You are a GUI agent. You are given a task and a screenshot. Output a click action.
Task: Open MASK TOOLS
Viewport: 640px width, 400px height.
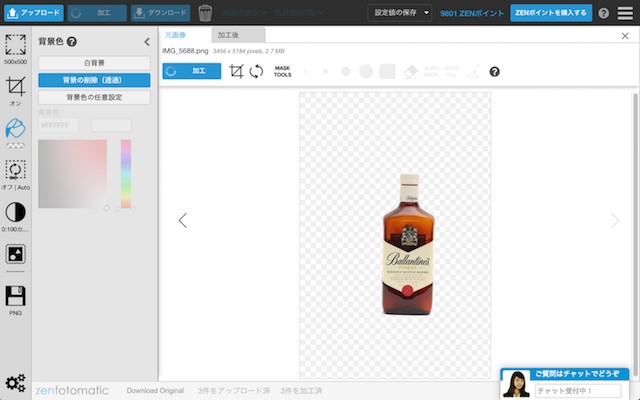(282, 71)
